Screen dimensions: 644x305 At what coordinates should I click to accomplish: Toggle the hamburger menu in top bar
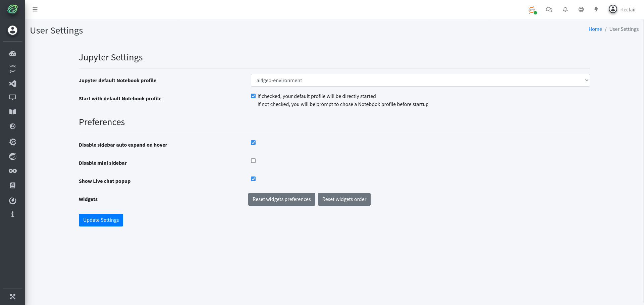35,9
